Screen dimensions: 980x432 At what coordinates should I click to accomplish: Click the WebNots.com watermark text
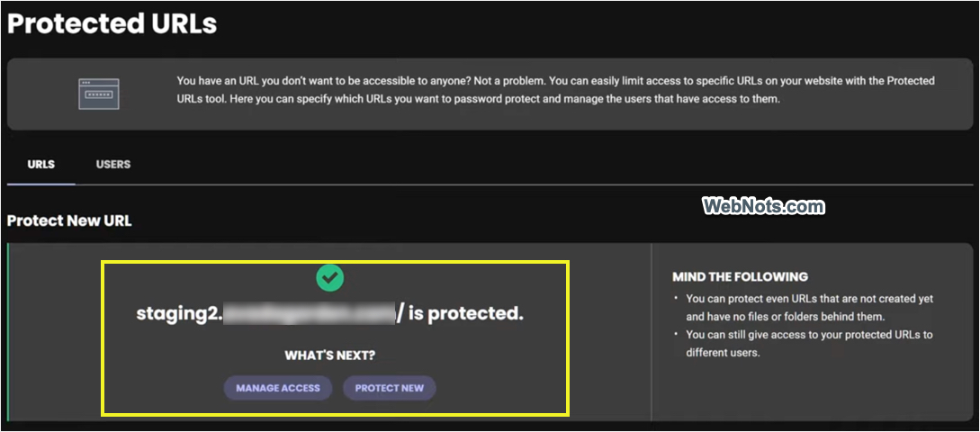point(762,206)
